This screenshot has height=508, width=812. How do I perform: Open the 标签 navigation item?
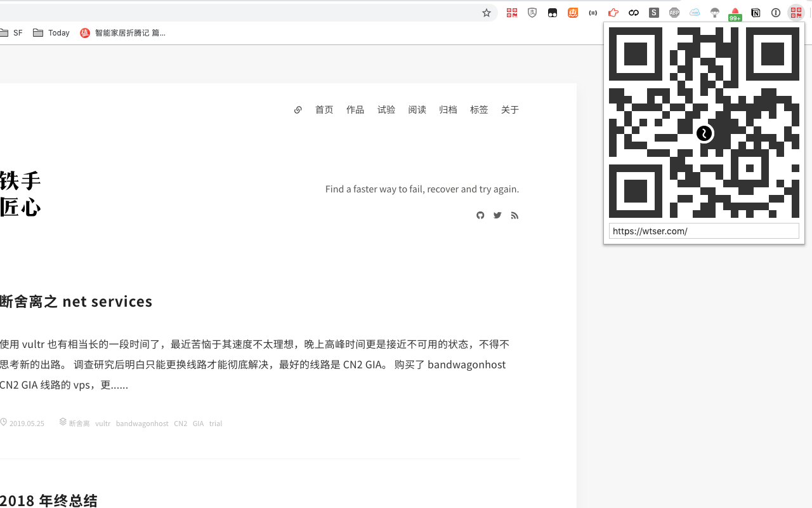coord(479,110)
